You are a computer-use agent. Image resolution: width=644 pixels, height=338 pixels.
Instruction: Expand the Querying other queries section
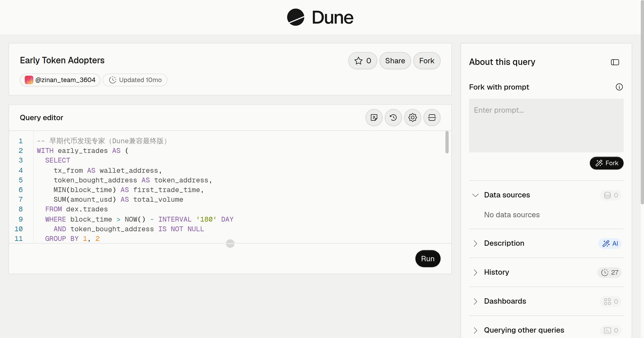[475, 330]
